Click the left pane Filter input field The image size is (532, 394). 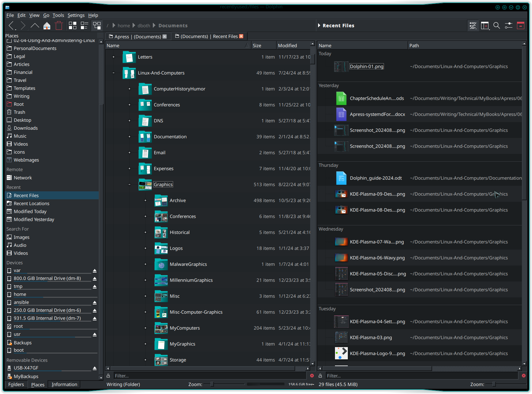click(x=210, y=376)
